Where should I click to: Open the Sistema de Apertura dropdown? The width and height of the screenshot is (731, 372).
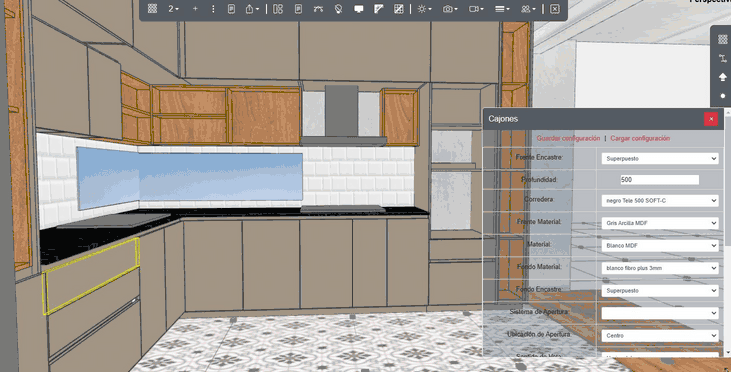[660, 313]
